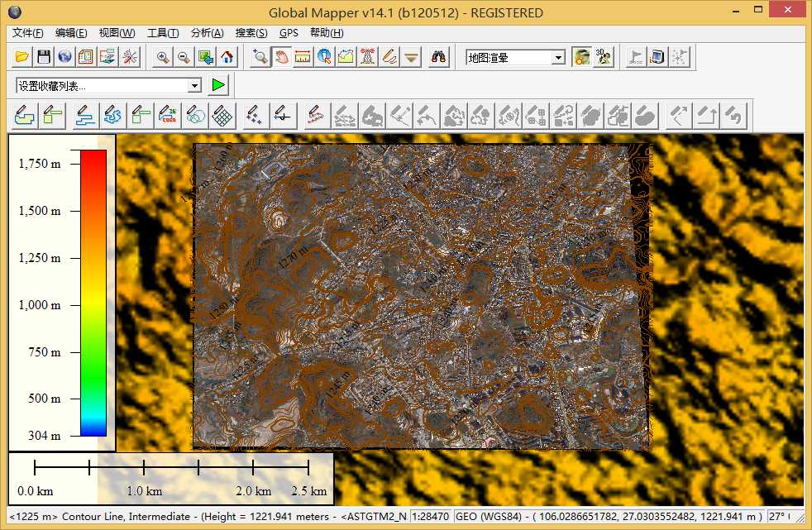Open the 3D view icon

604,57
